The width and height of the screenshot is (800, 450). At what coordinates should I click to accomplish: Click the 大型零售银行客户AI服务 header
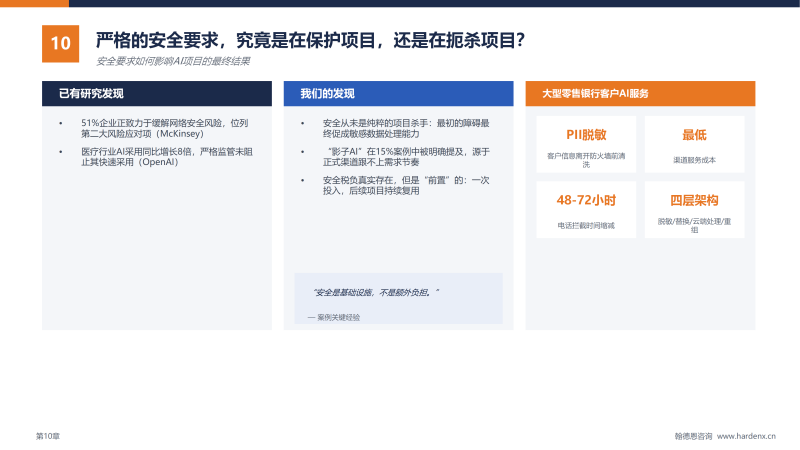(640, 93)
